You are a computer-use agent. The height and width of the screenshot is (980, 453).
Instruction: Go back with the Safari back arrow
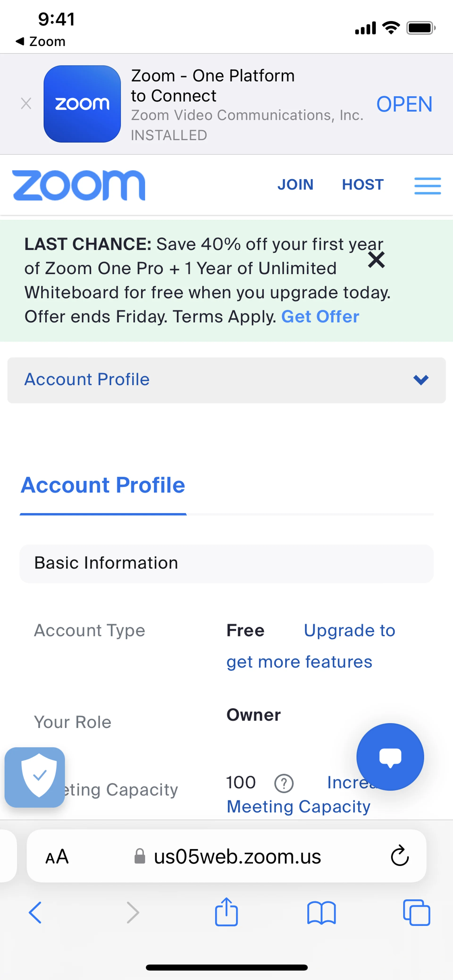tap(35, 912)
